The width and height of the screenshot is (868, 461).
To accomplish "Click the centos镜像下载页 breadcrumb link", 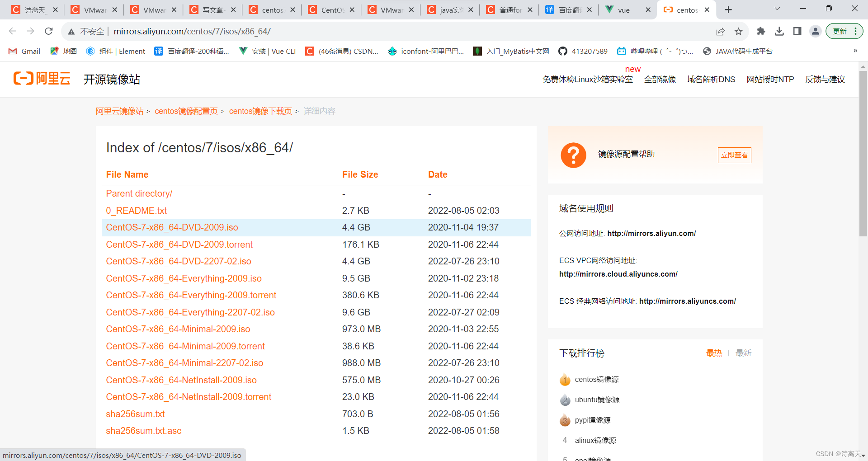I will click(260, 111).
